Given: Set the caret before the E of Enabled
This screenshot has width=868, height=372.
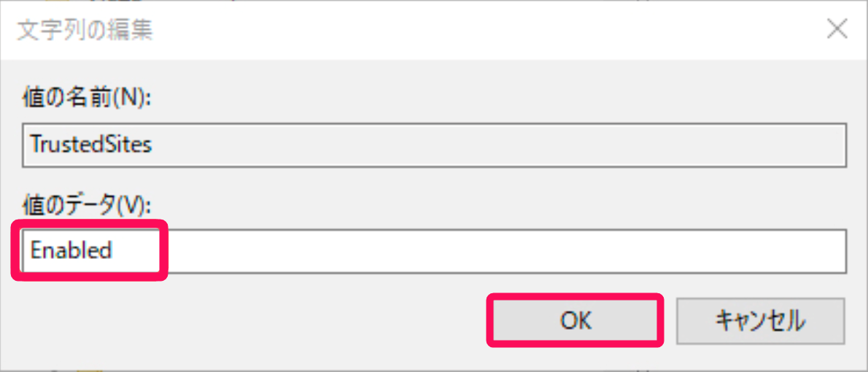Looking at the screenshot, I should pos(30,251).
